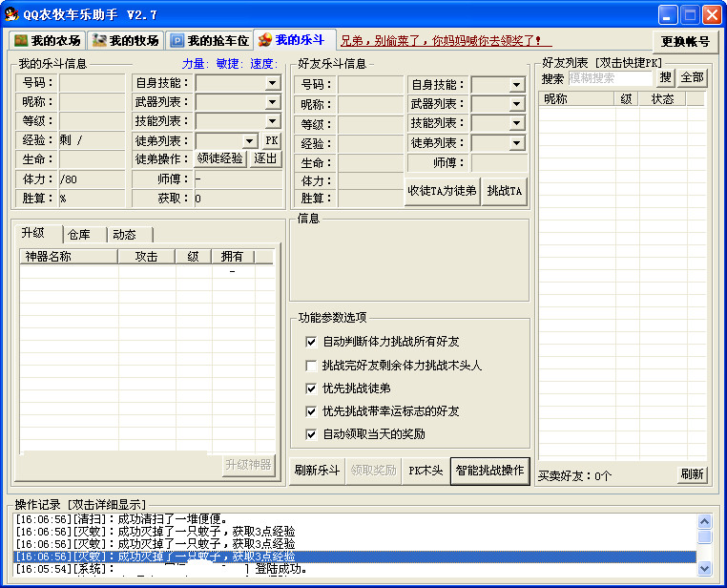Open the 我的抢车位 tab
This screenshot has width=727, height=588.
[209, 41]
